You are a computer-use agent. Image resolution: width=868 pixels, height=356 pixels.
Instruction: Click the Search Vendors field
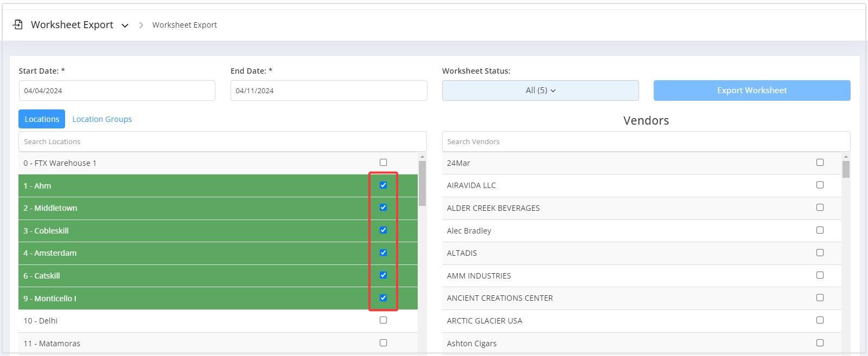pos(646,141)
